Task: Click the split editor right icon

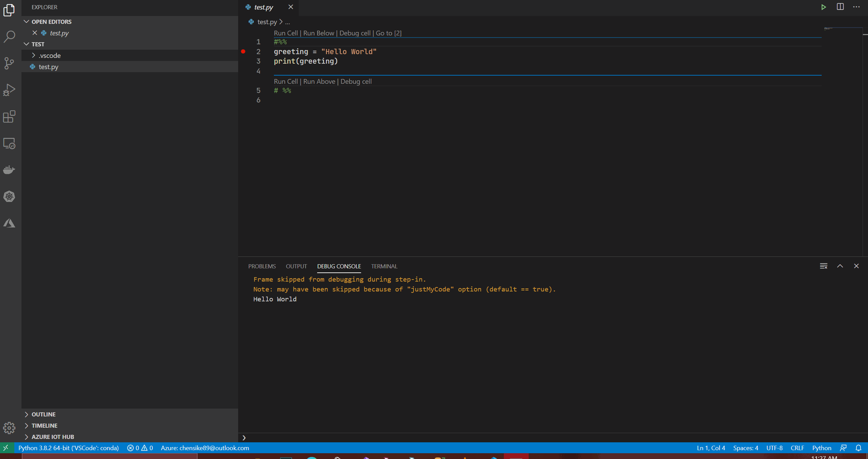Action: [x=840, y=7]
